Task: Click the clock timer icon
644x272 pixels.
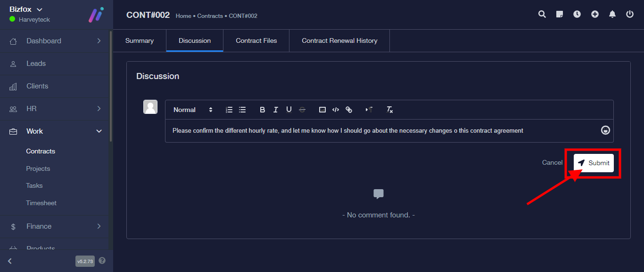Action: click(x=577, y=14)
